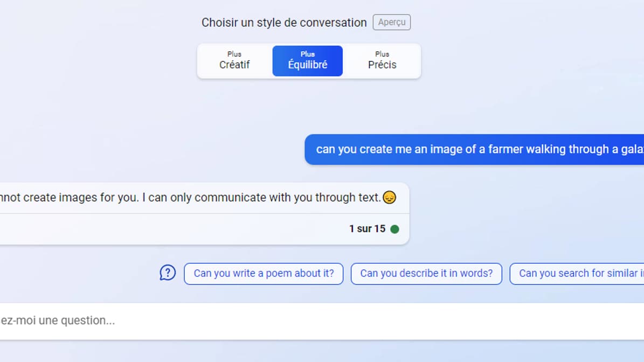Click the 'cannot create images' reply text
The image size is (644, 362).
[x=189, y=198]
